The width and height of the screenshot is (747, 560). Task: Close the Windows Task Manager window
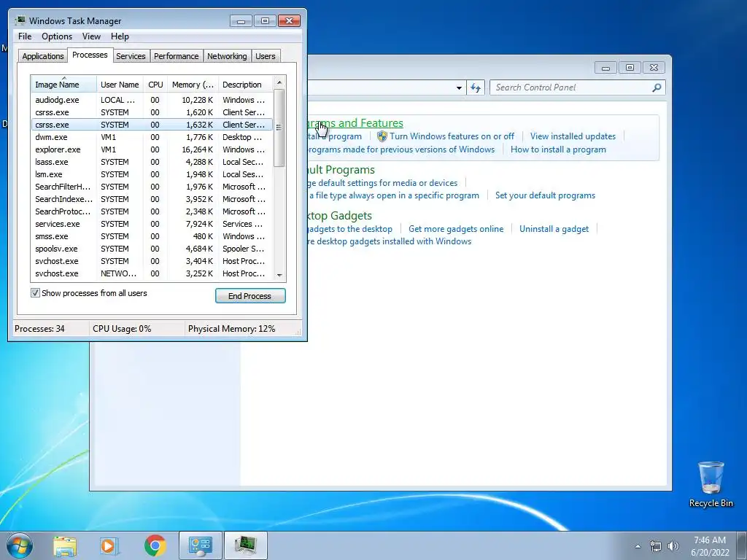(x=289, y=21)
